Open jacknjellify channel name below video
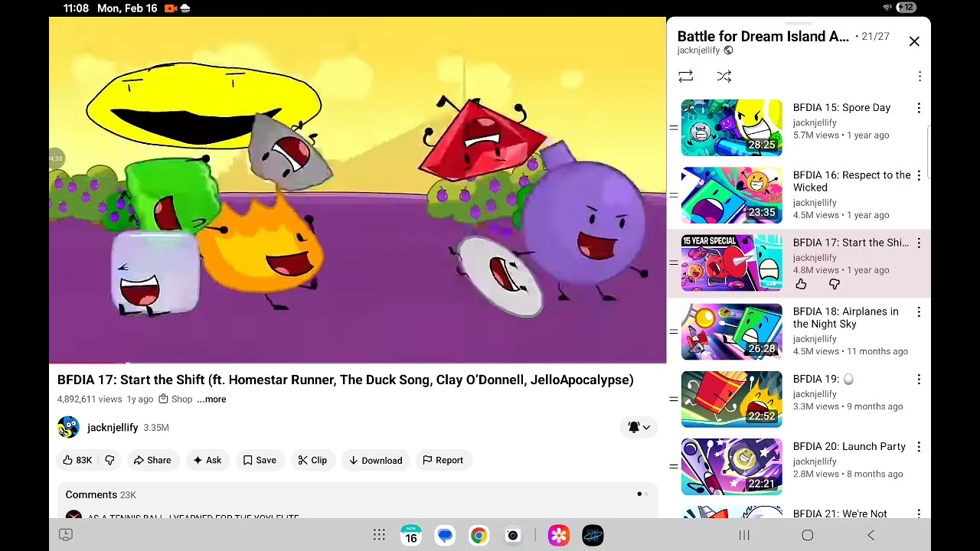The image size is (980, 551). click(x=113, y=427)
